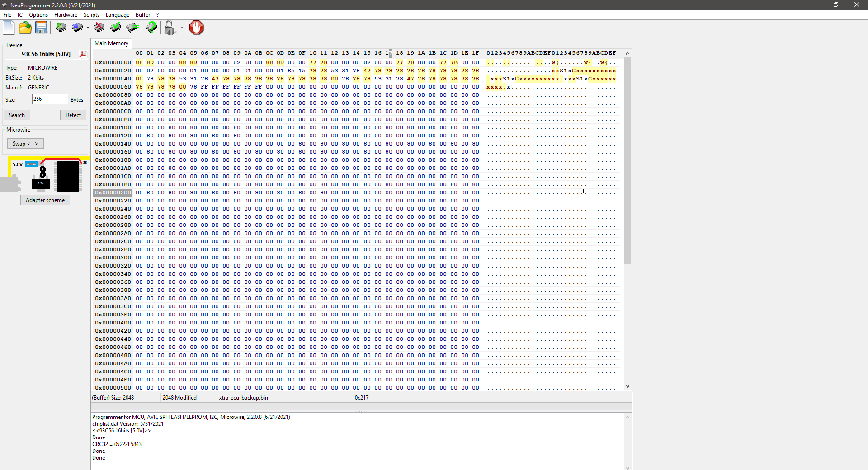Program chip with the blue arrow chip icon
The image size is (868, 470).
[77, 28]
